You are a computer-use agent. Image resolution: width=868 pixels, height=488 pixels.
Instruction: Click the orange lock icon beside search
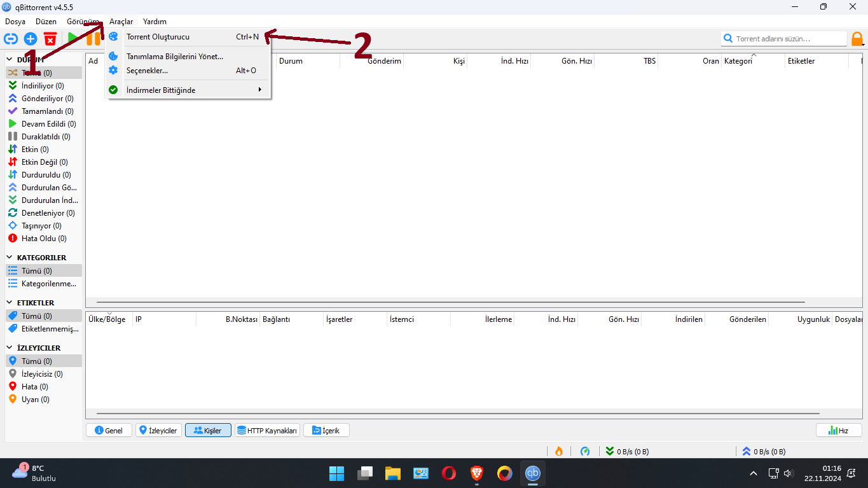click(x=857, y=39)
